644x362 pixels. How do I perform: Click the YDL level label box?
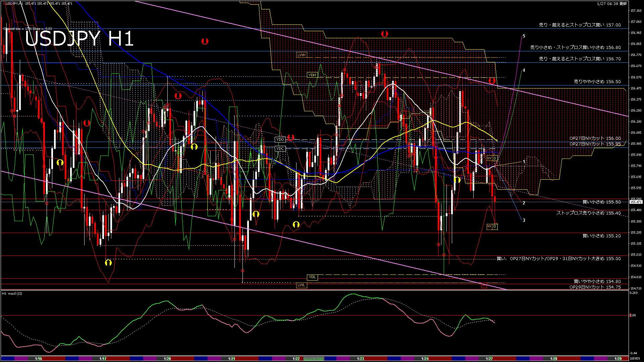[x=312, y=277]
